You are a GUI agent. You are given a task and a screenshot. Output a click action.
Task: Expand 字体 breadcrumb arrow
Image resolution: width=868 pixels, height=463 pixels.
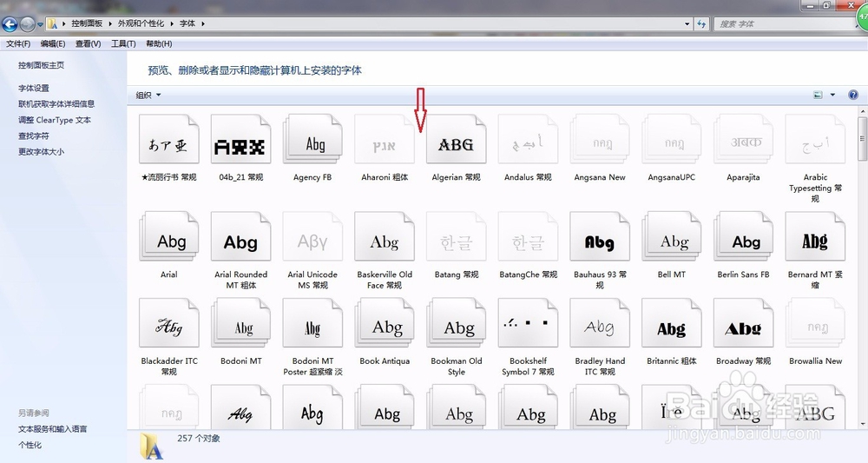203,23
